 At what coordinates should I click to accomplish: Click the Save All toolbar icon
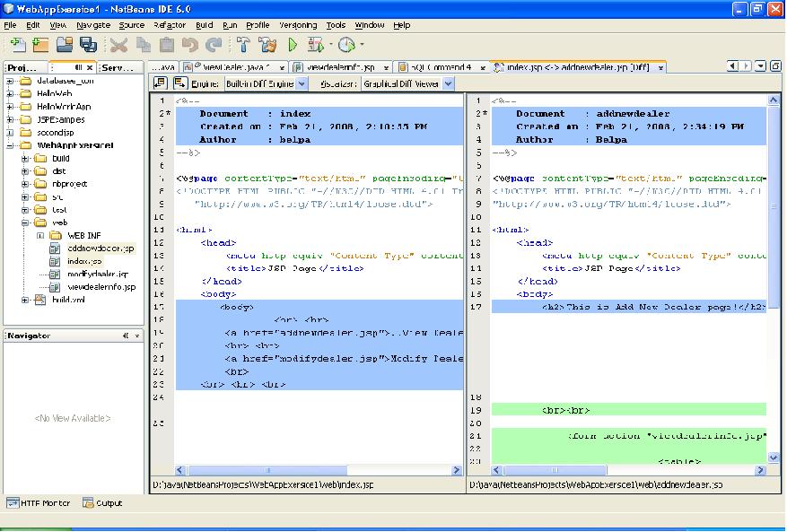pos(88,45)
